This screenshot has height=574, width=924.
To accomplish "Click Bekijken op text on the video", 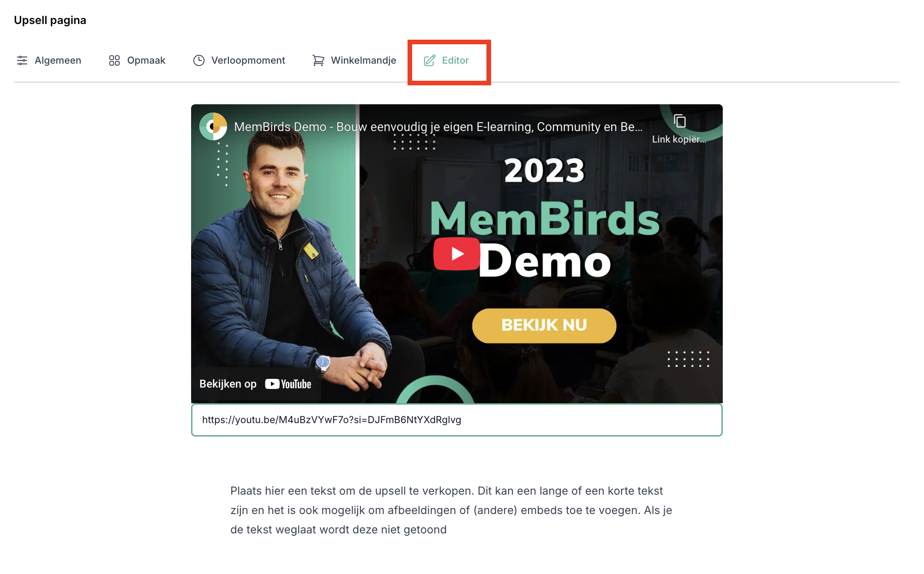I will (x=228, y=384).
